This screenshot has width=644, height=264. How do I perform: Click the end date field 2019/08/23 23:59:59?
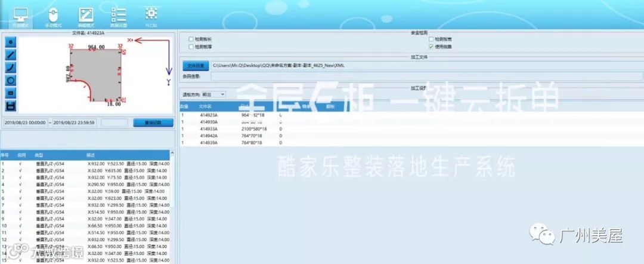pyautogui.click(x=75, y=122)
